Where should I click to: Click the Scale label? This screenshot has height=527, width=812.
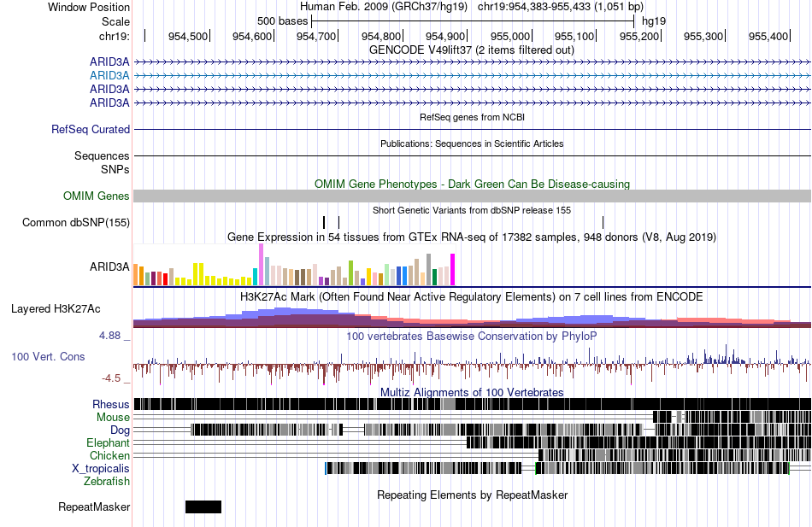(115, 21)
